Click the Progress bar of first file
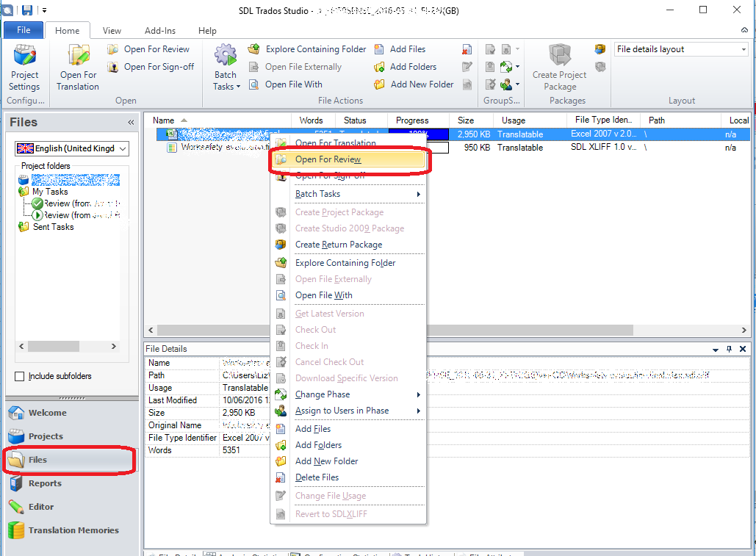The height and width of the screenshot is (556, 756). point(418,134)
